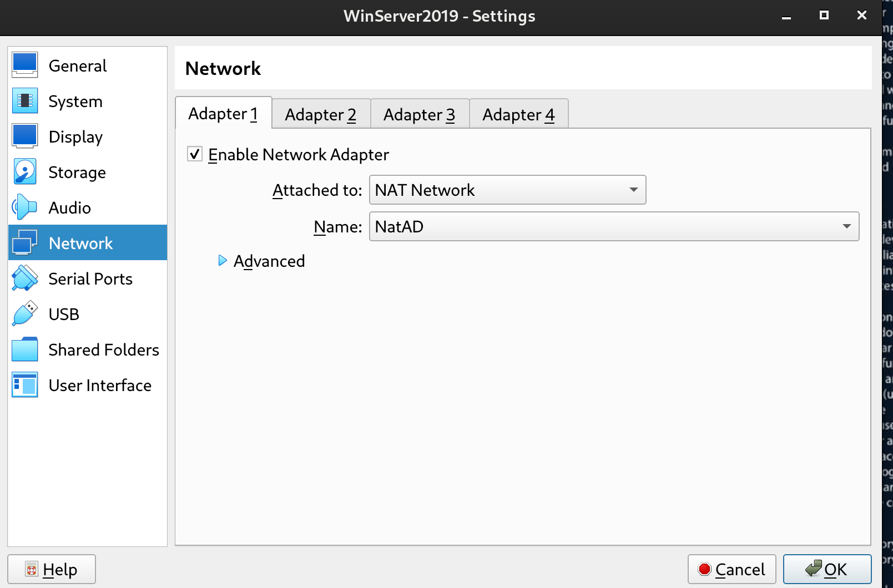Viewport: 893px width, 588px height.
Task: Open the General settings category label
Action: [78, 66]
